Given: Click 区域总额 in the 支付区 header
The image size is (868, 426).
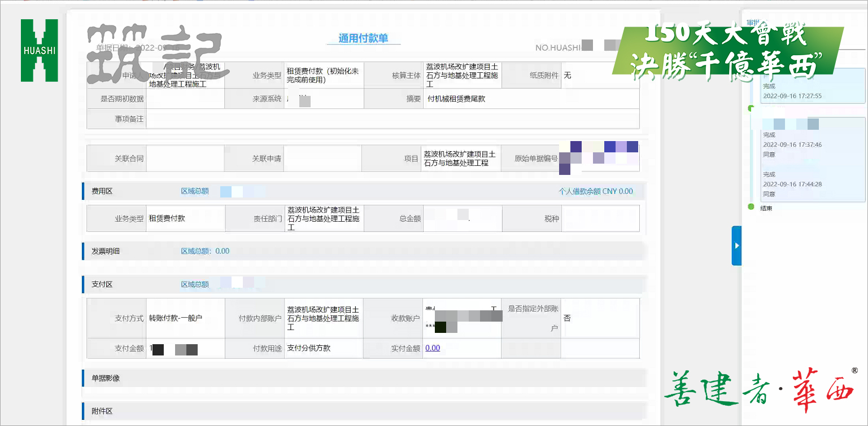Looking at the screenshot, I should (195, 284).
